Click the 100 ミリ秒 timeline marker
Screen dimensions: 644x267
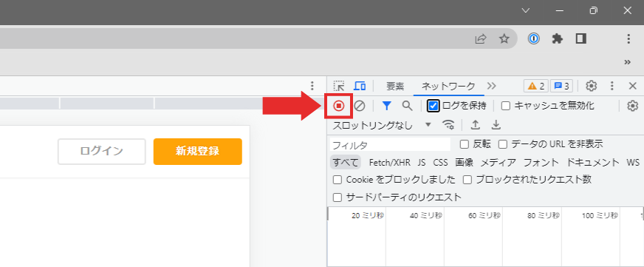coord(600,215)
